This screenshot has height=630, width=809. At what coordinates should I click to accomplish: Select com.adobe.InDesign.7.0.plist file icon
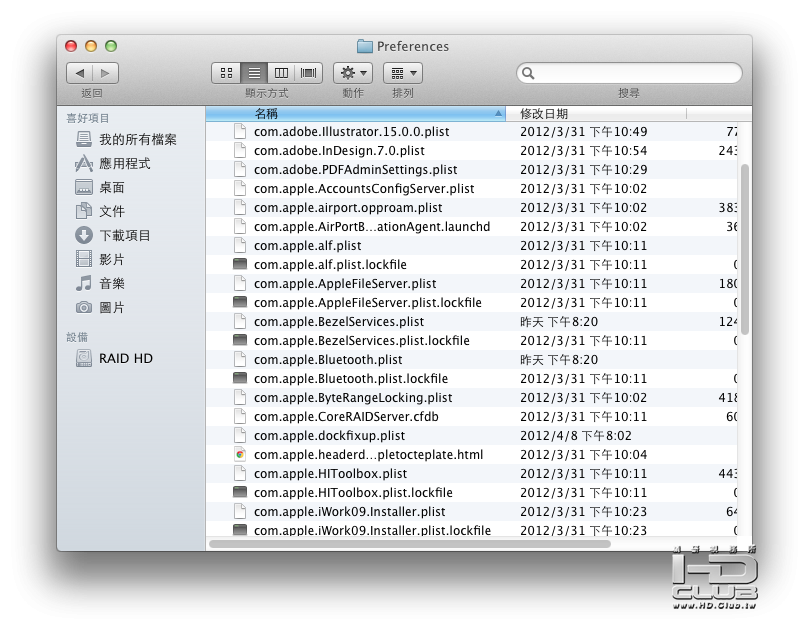[x=240, y=150]
